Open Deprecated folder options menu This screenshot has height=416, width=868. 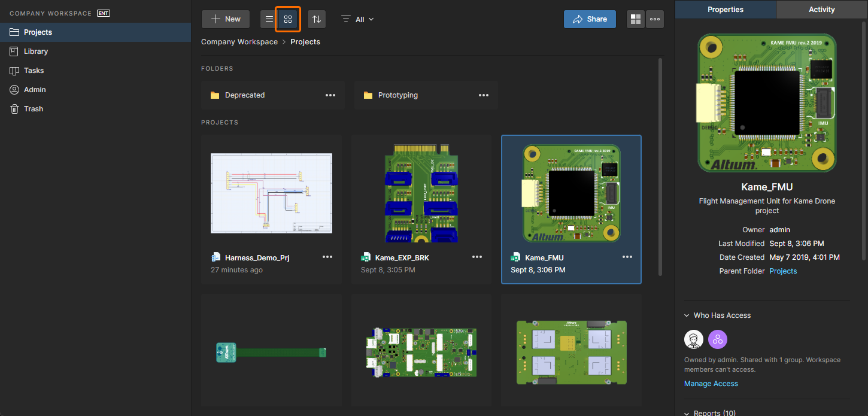point(330,95)
